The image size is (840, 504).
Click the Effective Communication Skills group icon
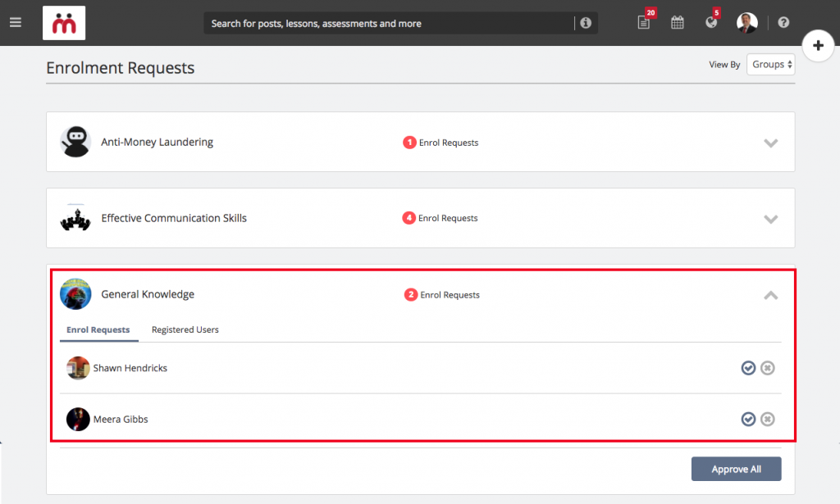coord(75,218)
